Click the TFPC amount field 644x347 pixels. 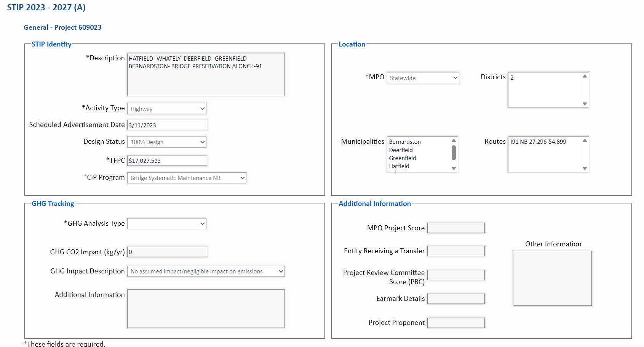click(x=167, y=161)
